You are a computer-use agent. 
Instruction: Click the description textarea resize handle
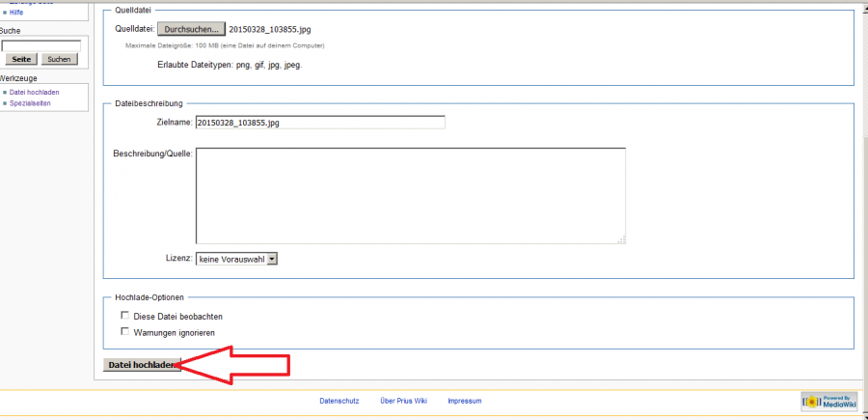622,239
